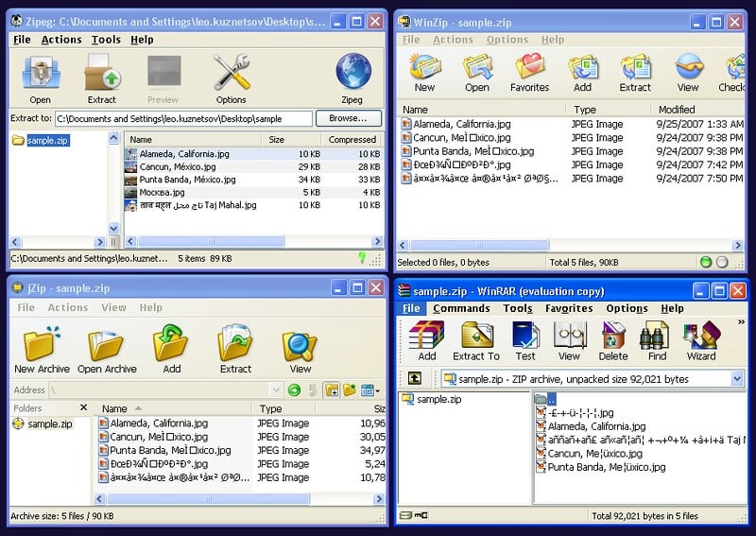Click Test icon in WinRAR toolbar
The width and height of the screenshot is (756, 536).
525,336
